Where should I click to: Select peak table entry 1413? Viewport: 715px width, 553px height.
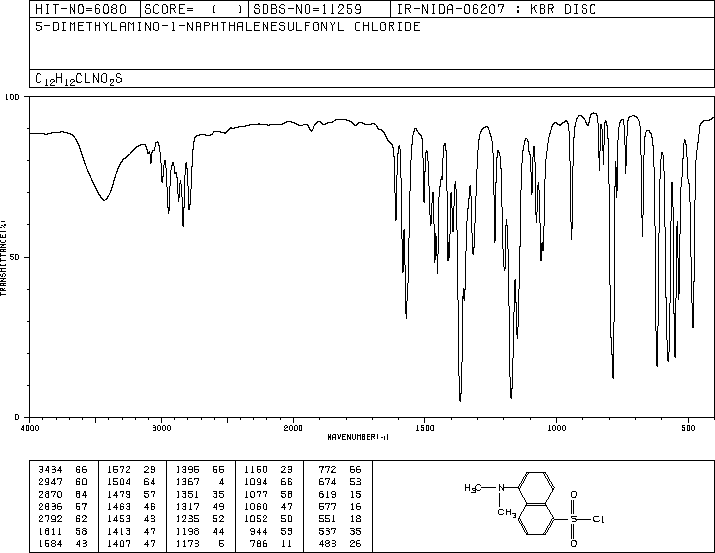pos(119,532)
